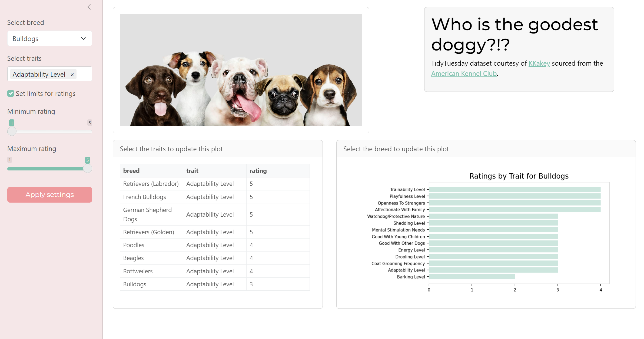This screenshot has width=644, height=339.
Task: Remove the Adaptability Level trait tag
Action: click(72, 74)
